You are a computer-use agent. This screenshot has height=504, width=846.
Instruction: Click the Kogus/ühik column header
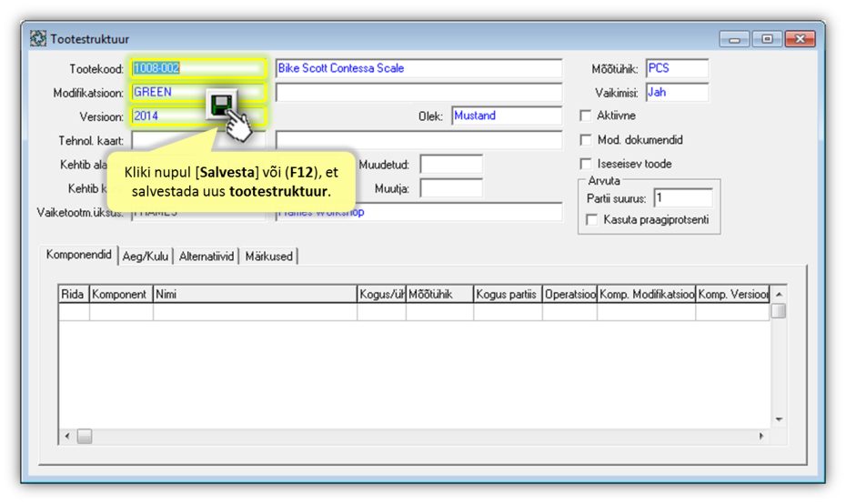point(381,294)
